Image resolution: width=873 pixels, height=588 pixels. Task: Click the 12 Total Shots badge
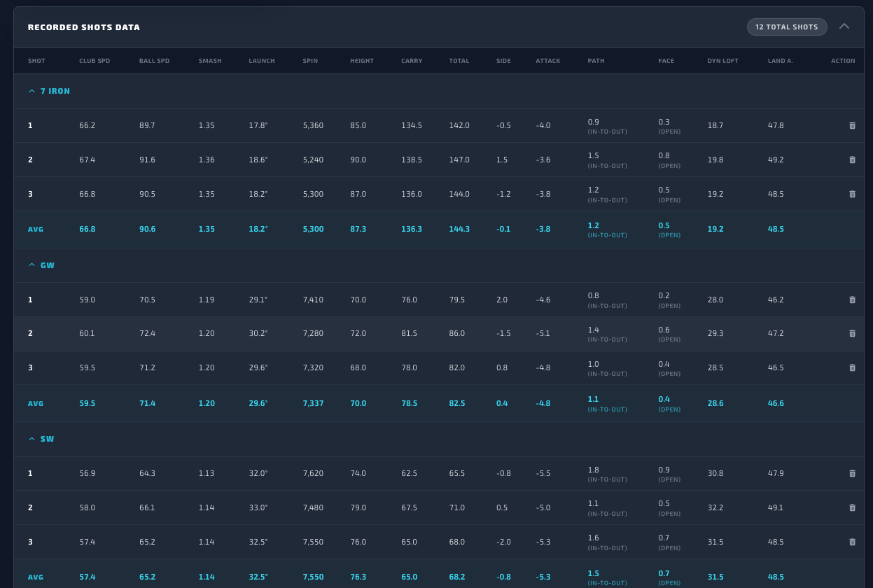tap(787, 27)
